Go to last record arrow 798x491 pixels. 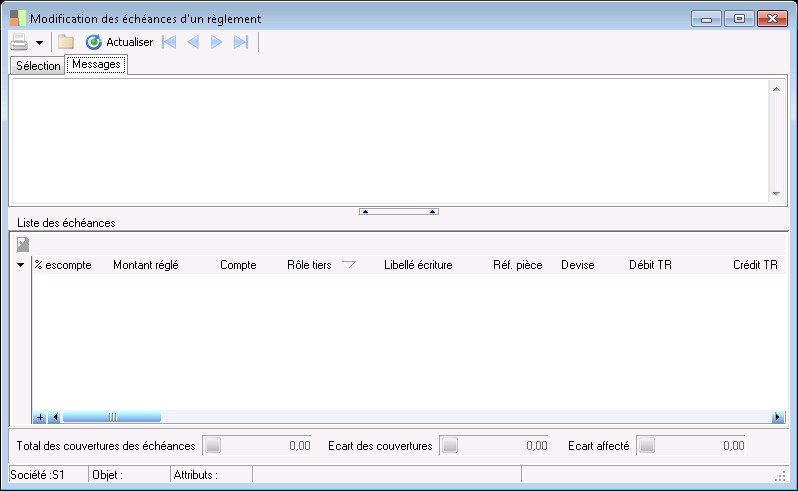(x=241, y=42)
